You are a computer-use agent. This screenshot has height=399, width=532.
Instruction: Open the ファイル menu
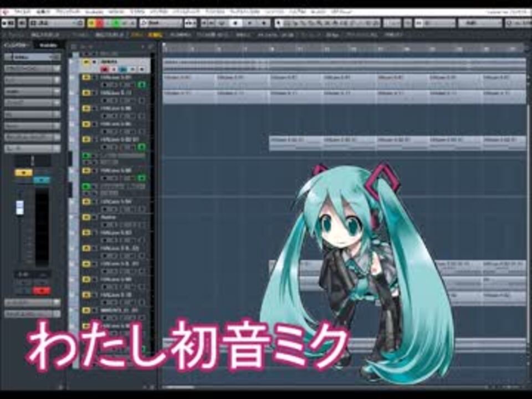point(22,12)
